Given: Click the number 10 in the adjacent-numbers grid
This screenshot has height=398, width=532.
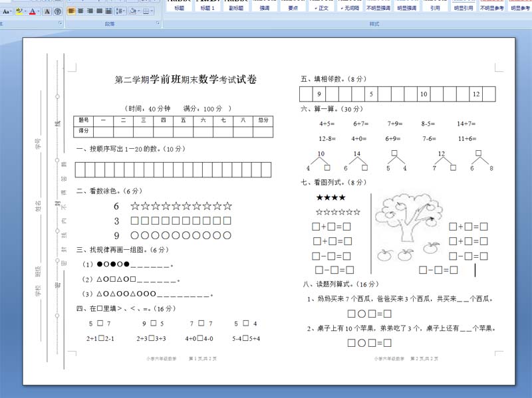Looking at the screenshot, I should pos(424,94).
